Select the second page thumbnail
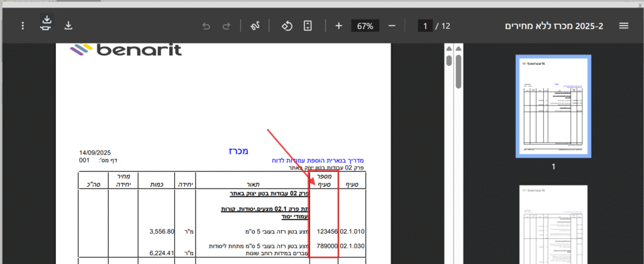The width and height of the screenshot is (644, 264). 553,224
